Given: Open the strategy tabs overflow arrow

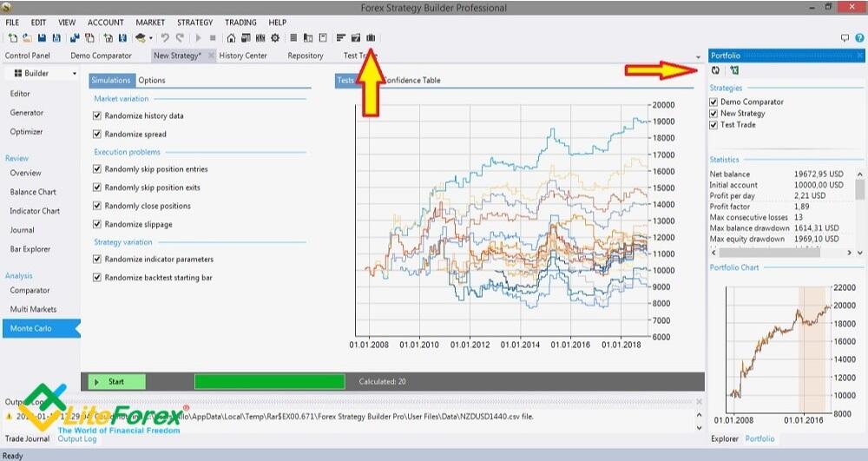Looking at the screenshot, I should [698, 57].
